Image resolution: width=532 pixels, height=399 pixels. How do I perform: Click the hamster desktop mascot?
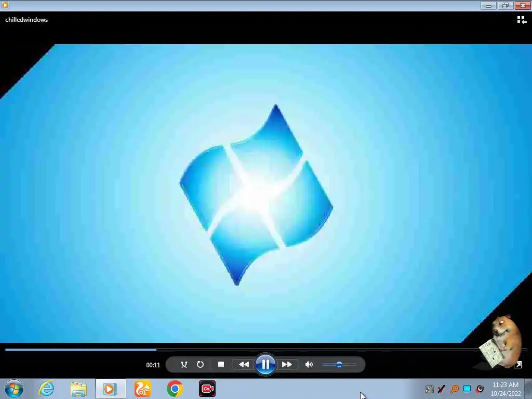coord(501,342)
